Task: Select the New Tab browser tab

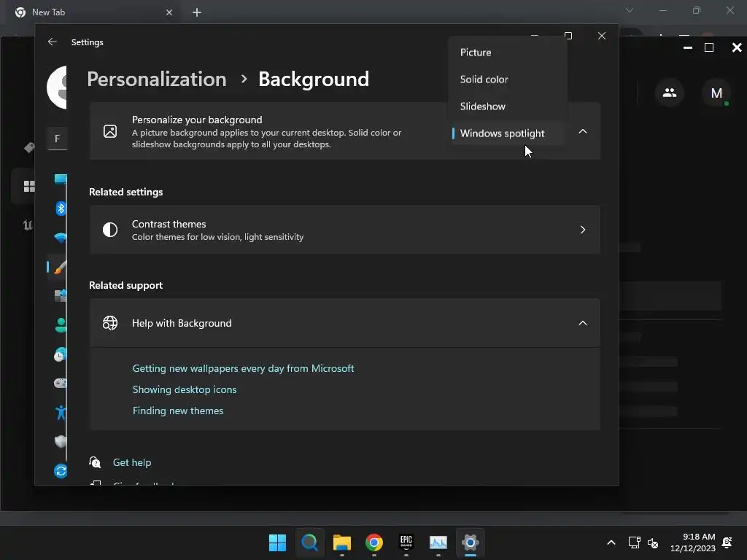Action: (93, 12)
